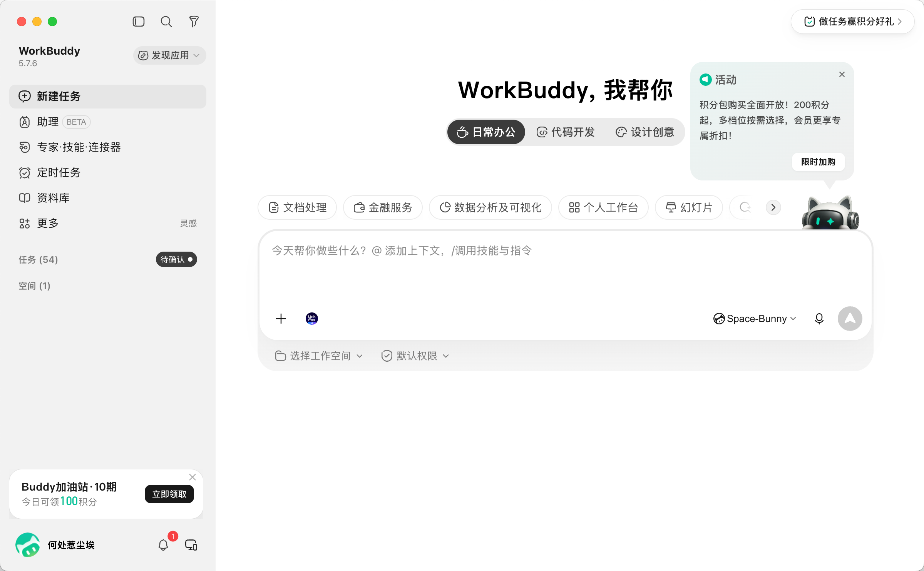
Task: Select the 数据分析及可视化 chip
Action: [x=490, y=207]
